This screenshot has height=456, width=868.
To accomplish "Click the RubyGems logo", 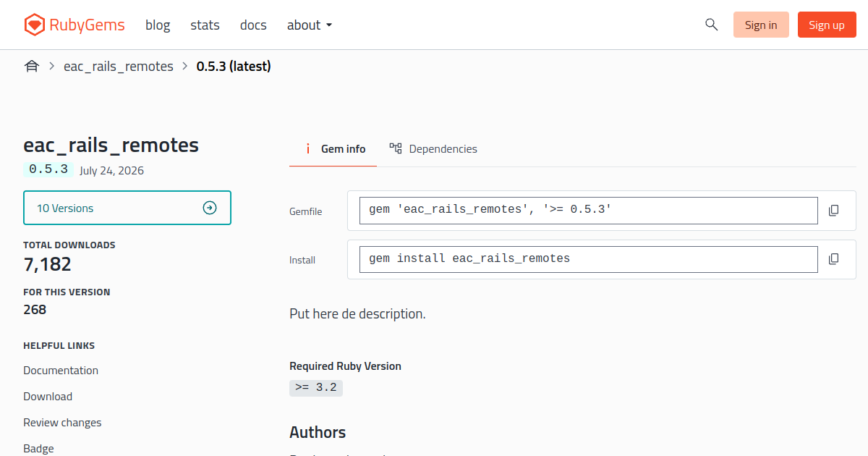I will pyautogui.click(x=74, y=25).
